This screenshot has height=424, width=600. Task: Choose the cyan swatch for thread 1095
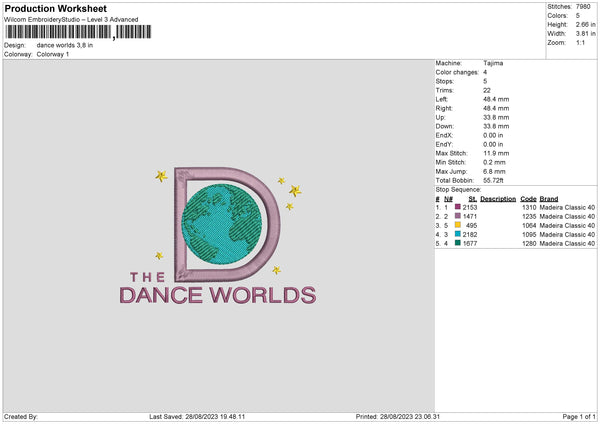tap(458, 234)
